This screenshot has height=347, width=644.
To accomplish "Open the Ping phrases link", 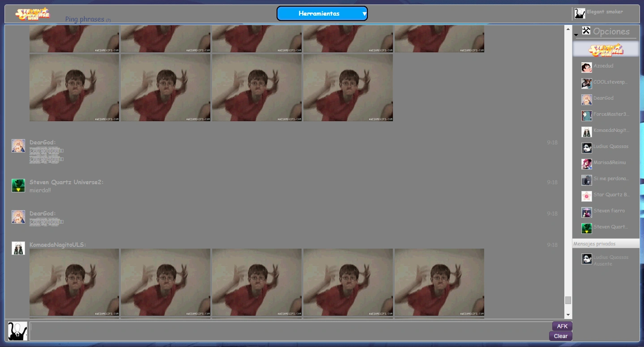I will pos(85,19).
